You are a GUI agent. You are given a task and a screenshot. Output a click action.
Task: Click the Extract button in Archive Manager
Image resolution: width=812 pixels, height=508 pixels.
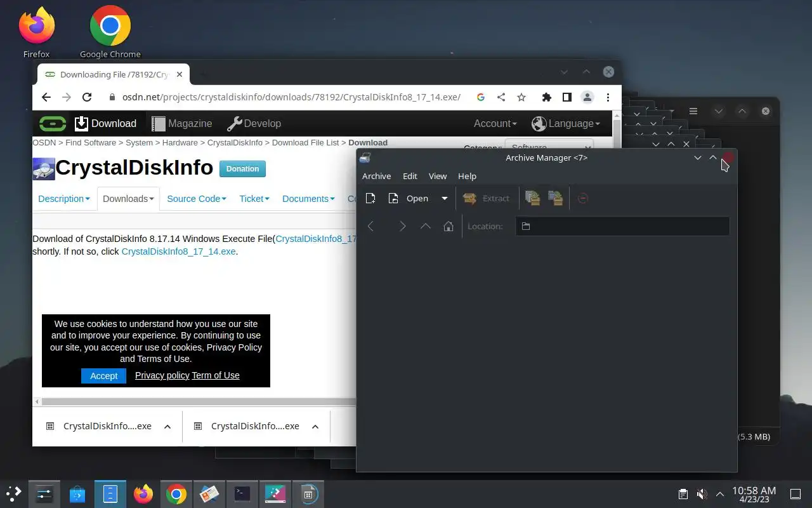point(487,198)
